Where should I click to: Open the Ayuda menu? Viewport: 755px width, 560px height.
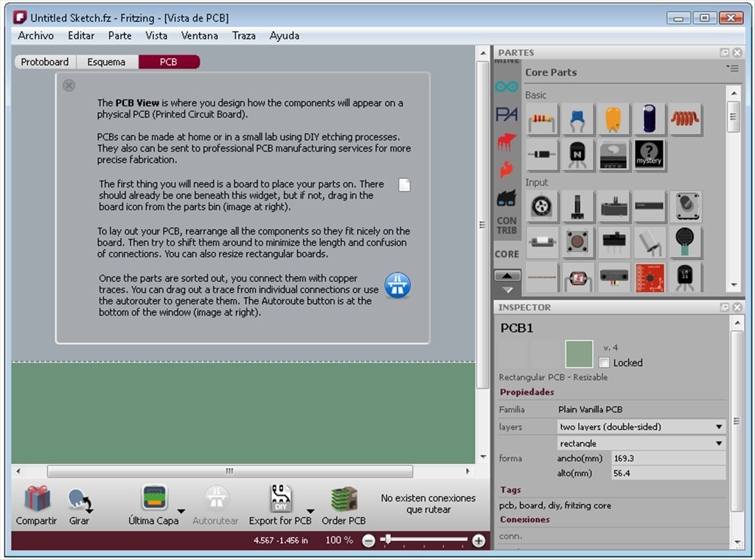point(284,35)
